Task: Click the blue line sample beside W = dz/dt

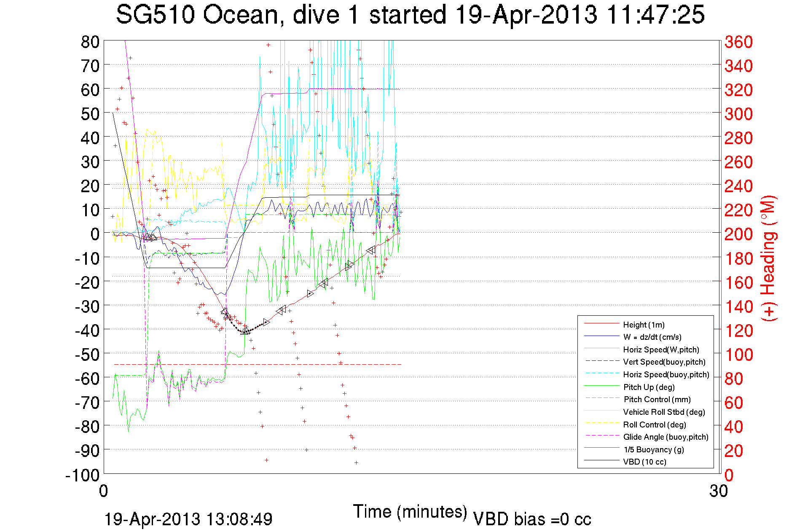Action: click(x=601, y=336)
